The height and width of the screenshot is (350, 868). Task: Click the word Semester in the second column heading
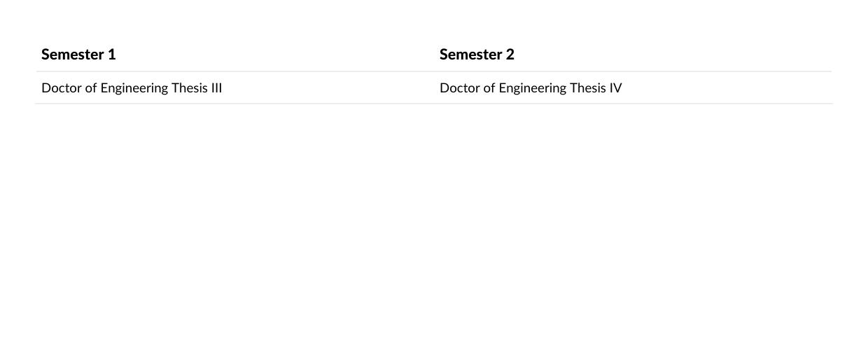(471, 55)
